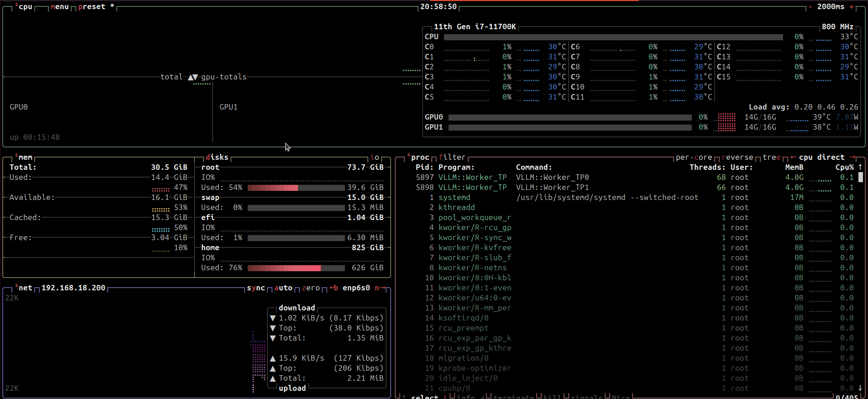This screenshot has height=399, width=868.
Task: Click the IP address 192.168.18.200
Action: 73,288
